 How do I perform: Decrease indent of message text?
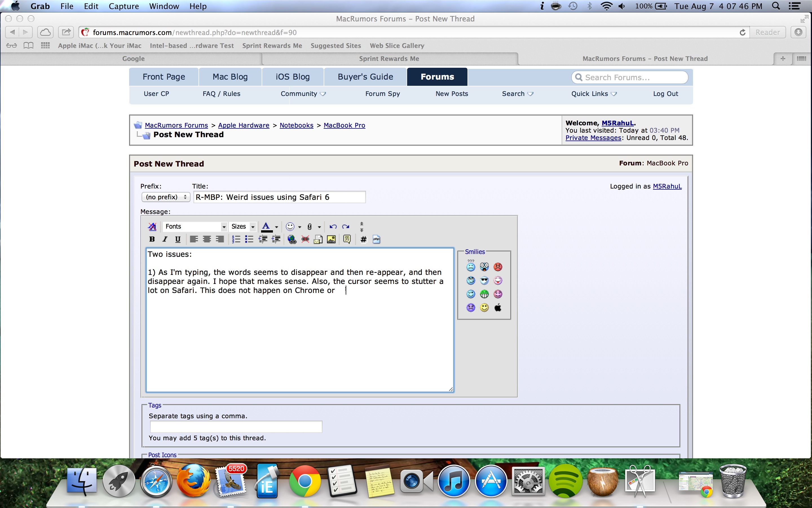point(263,239)
